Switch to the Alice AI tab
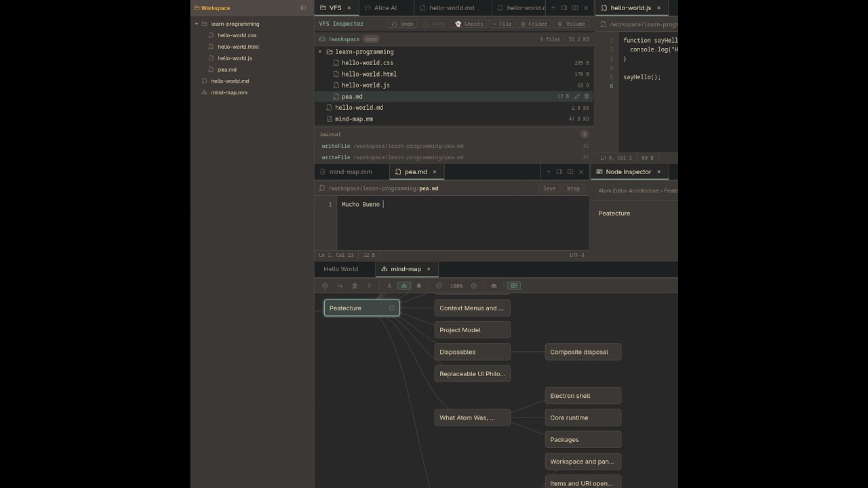 click(385, 8)
